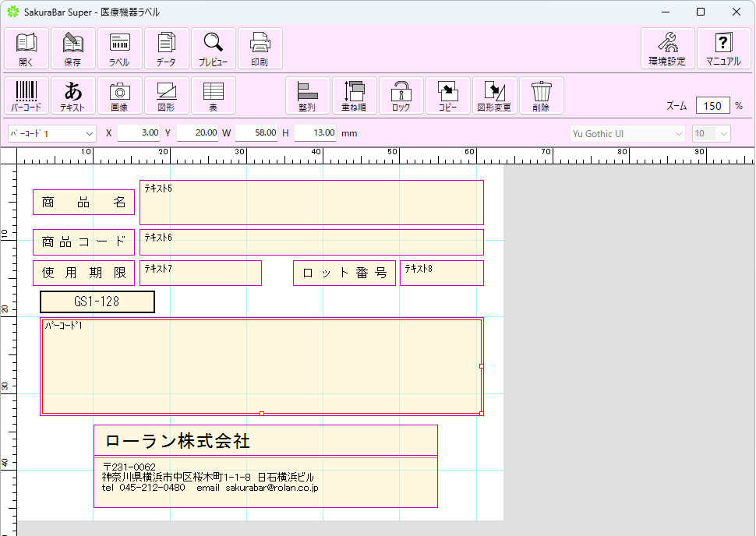756x536 pixels.
Task: Click the コピー (copy) icon
Action: point(447,95)
